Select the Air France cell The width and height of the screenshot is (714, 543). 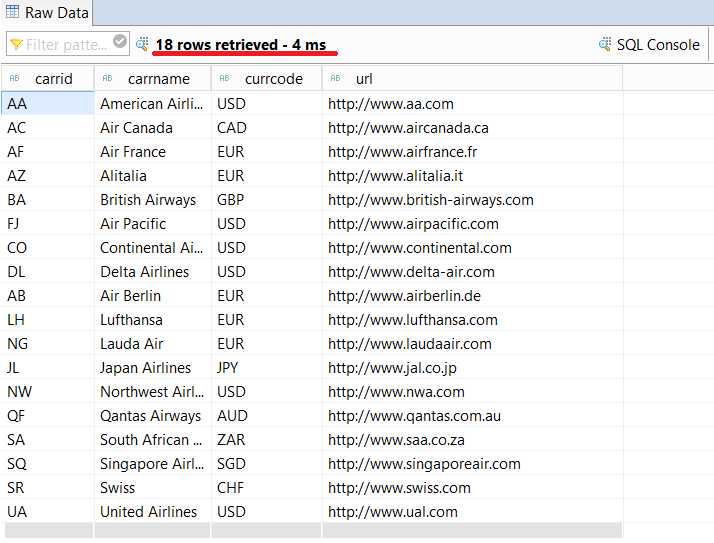coord(153,152)
